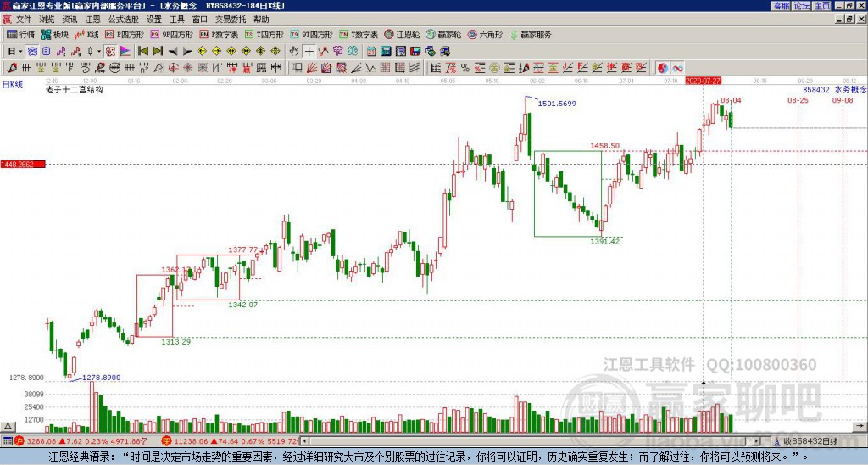Select the Gann fan lines tool

pyautogui.click(x=312, y=68)
